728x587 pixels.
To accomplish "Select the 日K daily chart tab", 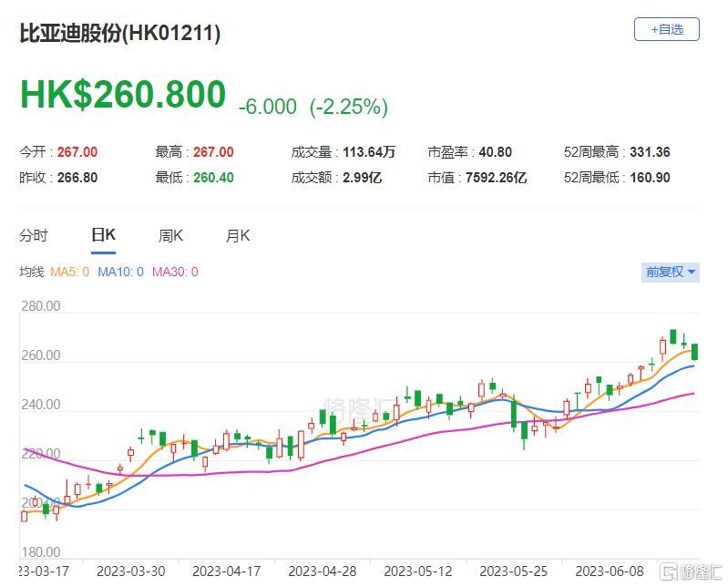I will (103, 235).
